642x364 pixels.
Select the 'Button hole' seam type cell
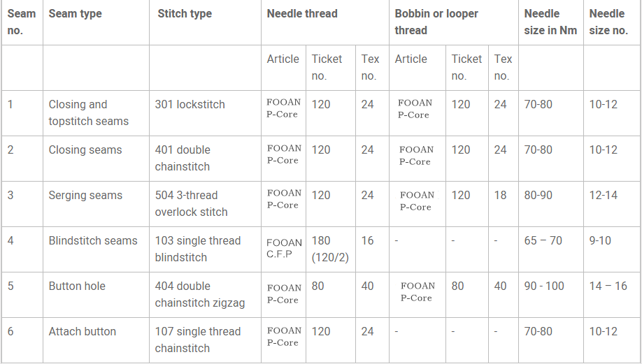click(97, 295)
